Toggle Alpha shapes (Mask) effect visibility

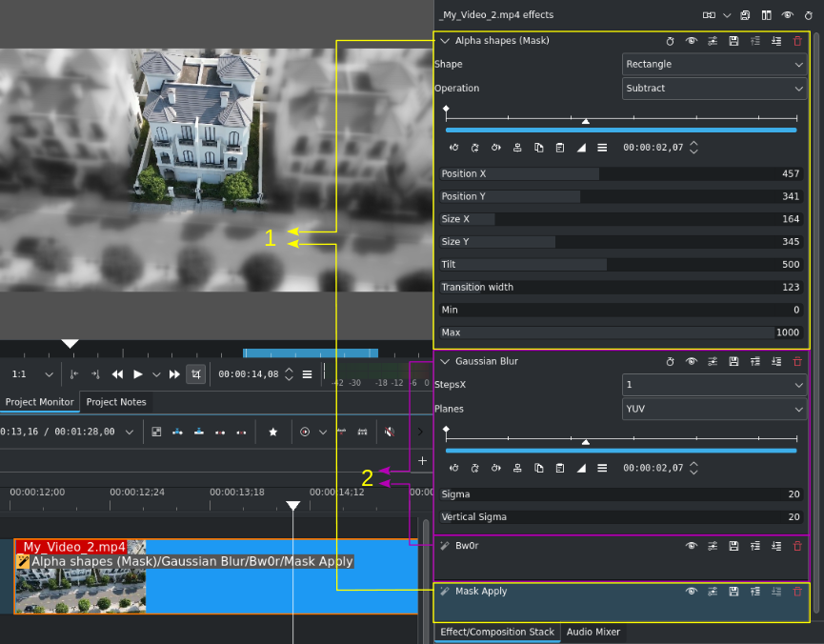coord(691,41)
